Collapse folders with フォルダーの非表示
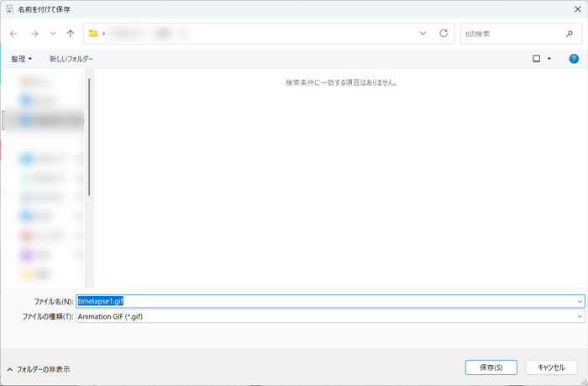The image size is (588, 386). [39, 368]
